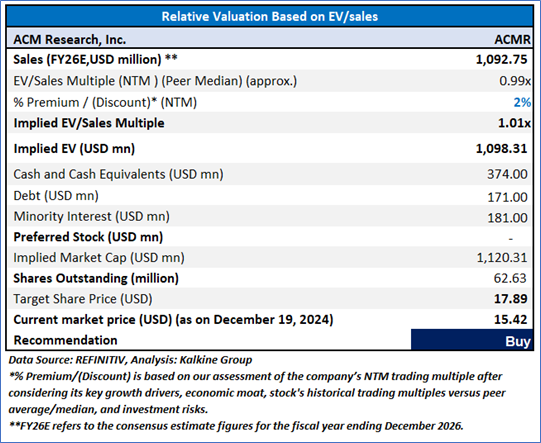
Task: Select the Data Source REFINITIV footnote text
Action: pos(130,360)
